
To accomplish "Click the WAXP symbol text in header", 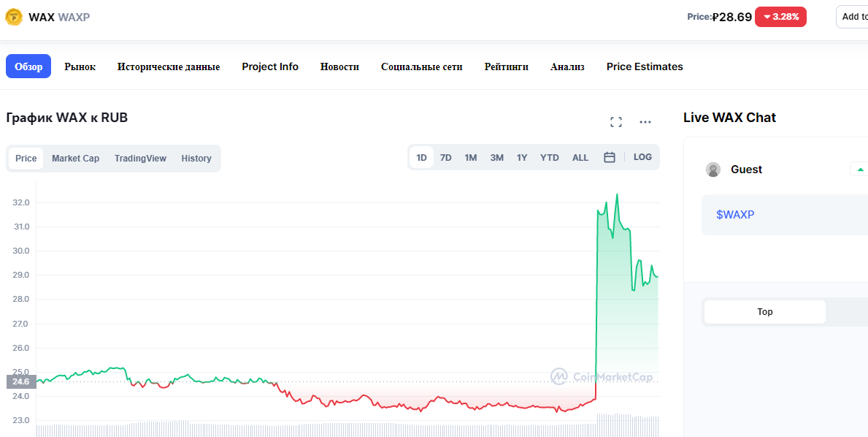I will pos(74,17).
